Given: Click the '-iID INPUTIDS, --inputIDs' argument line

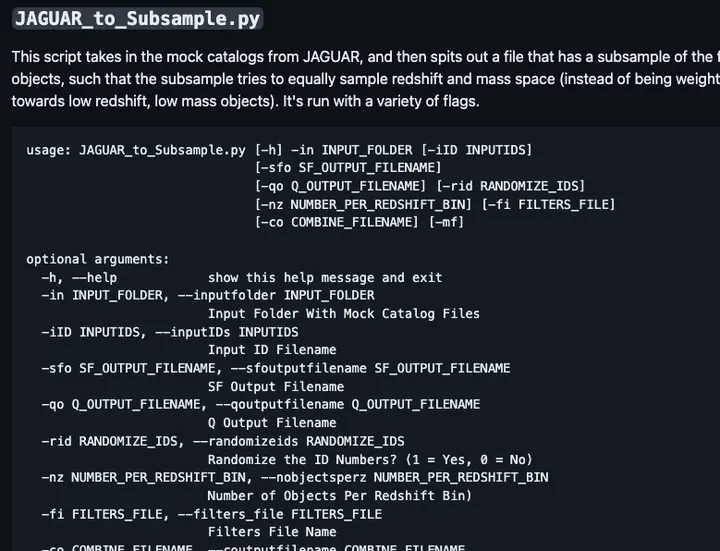Looking at the screenshot, I should (170, 332).
